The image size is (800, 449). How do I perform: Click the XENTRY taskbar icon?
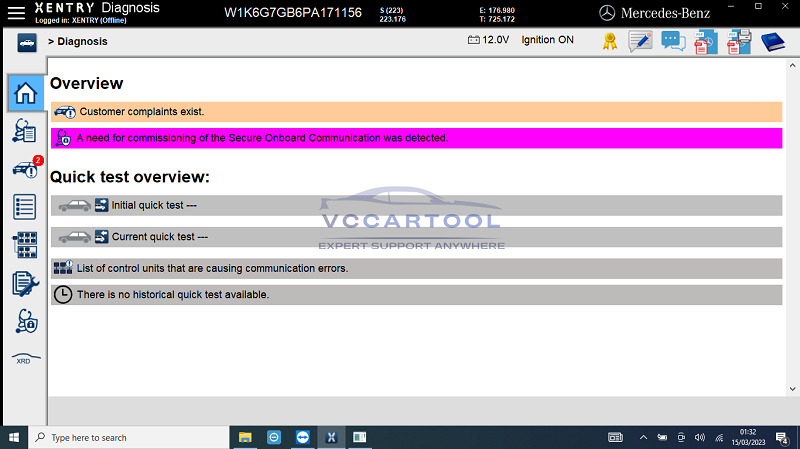pyautogui.click(x=331, y=438)
